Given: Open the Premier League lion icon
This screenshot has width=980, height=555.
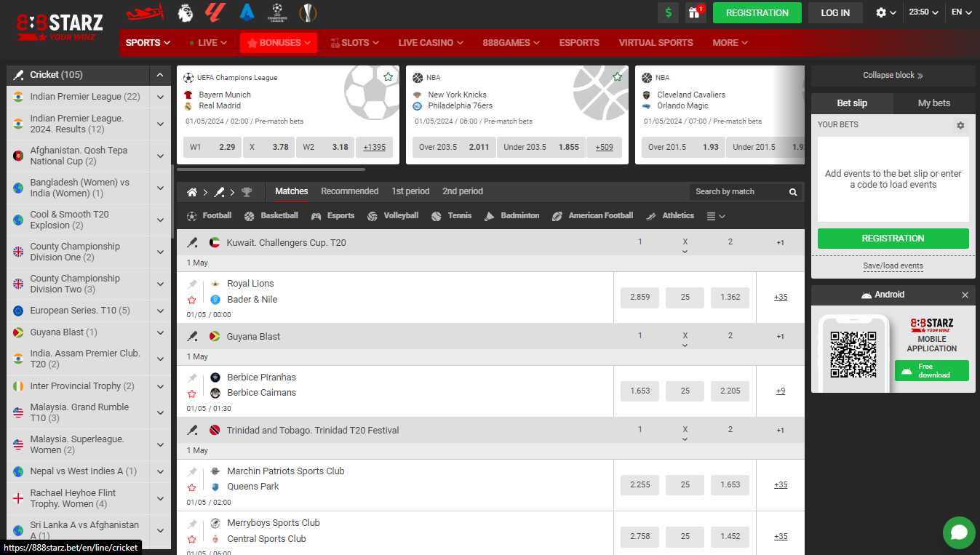Looking at the screenshot, I should pyautogui.click(x=186, y=12).
